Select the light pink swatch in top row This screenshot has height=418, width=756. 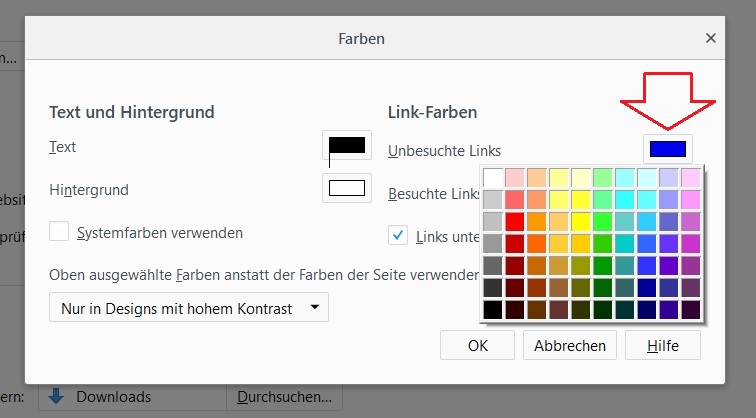(x=515, y=177)
